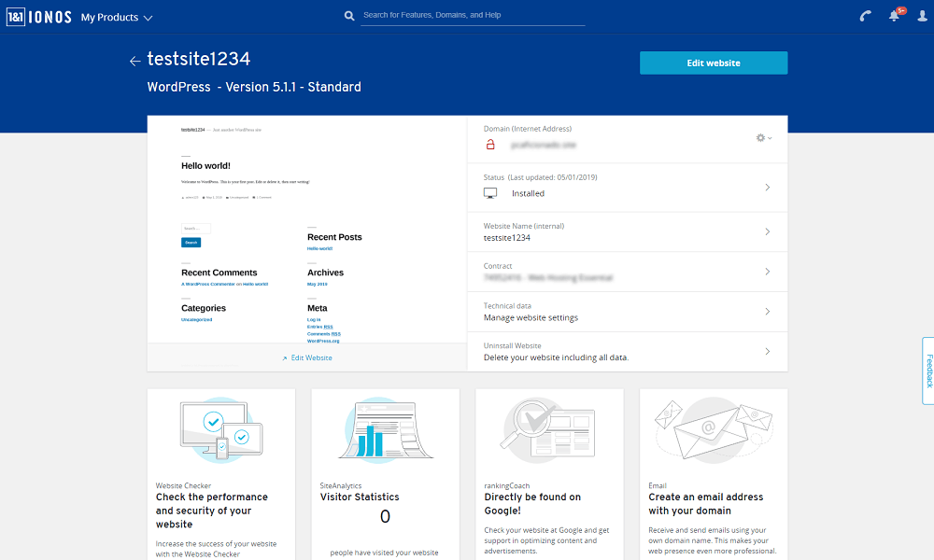Click the website preview thumbnail
Screen dimensions: 934x560
306,230
